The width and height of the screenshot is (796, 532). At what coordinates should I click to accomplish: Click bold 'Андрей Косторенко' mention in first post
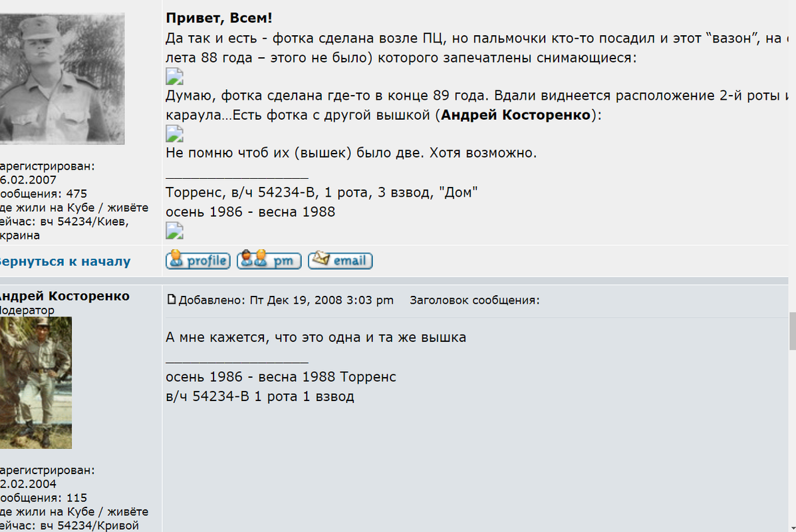(x=516, y=115)
